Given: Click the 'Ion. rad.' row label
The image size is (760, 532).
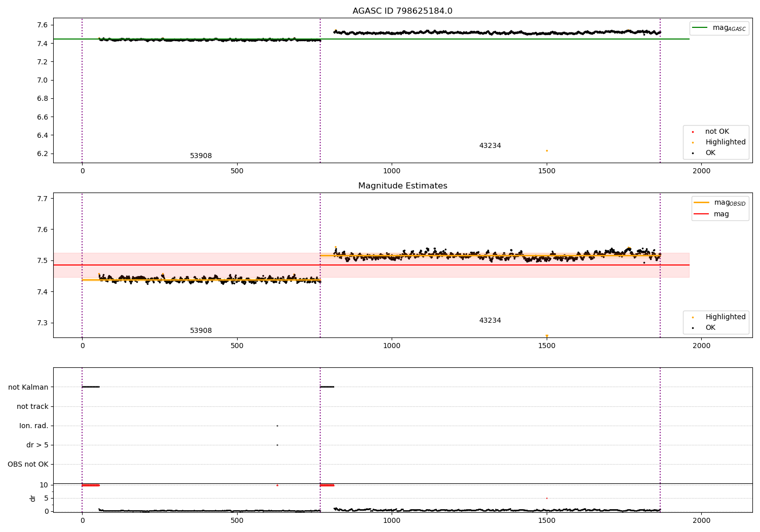Looking at the screenshot, I should click(34, 426).
